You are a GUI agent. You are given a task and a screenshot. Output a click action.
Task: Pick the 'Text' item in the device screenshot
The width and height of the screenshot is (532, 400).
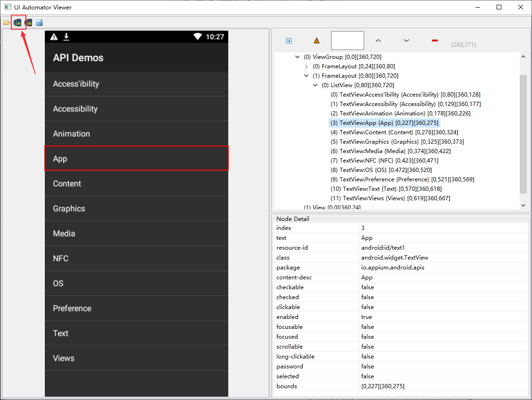tap(136, 333)
